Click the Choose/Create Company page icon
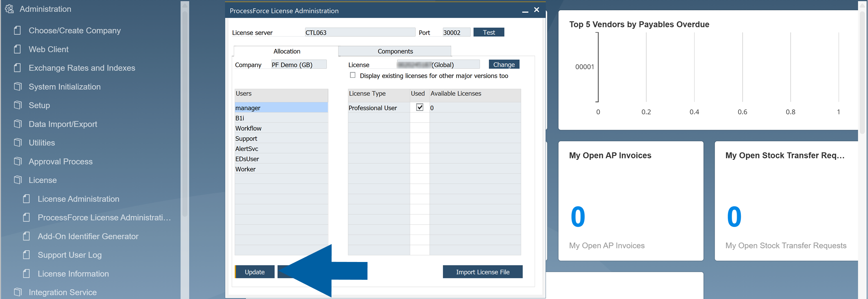The image size is (868, 299). pos(17,30)
